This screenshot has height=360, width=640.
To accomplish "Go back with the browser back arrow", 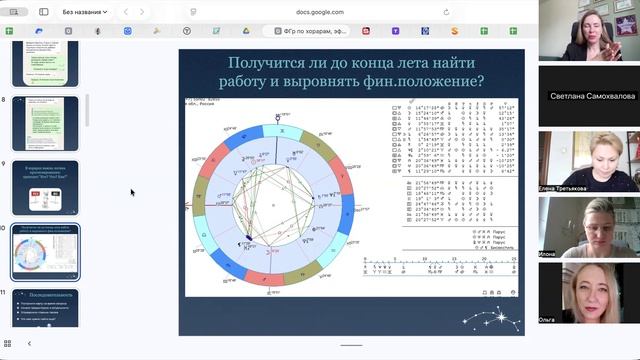I will tap(126, 12).
